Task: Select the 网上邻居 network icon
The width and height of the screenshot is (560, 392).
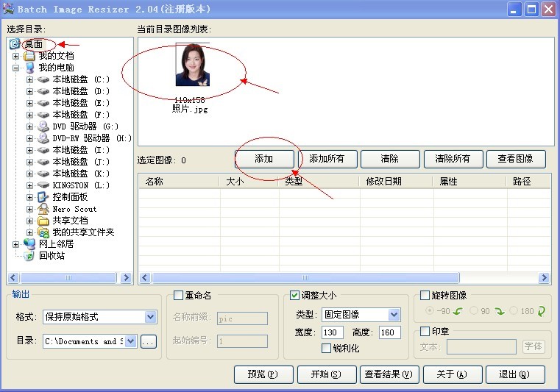Action: (29, 244)
